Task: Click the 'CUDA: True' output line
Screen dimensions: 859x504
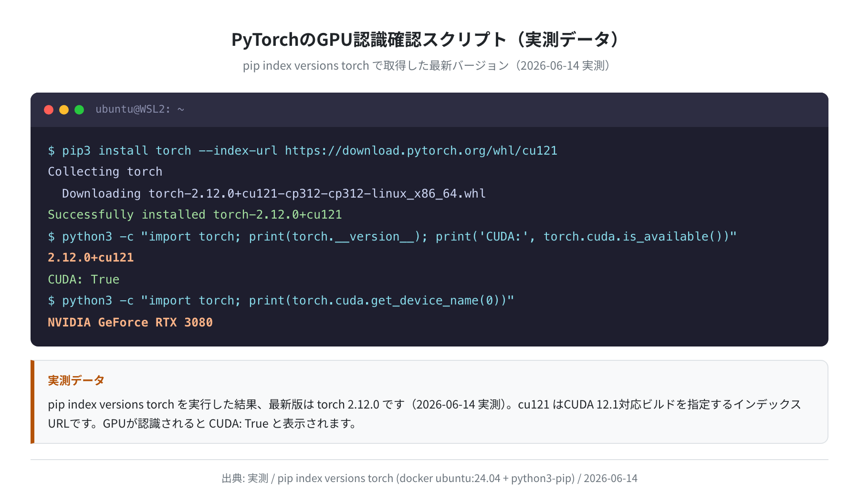Action: pos(84,279)
